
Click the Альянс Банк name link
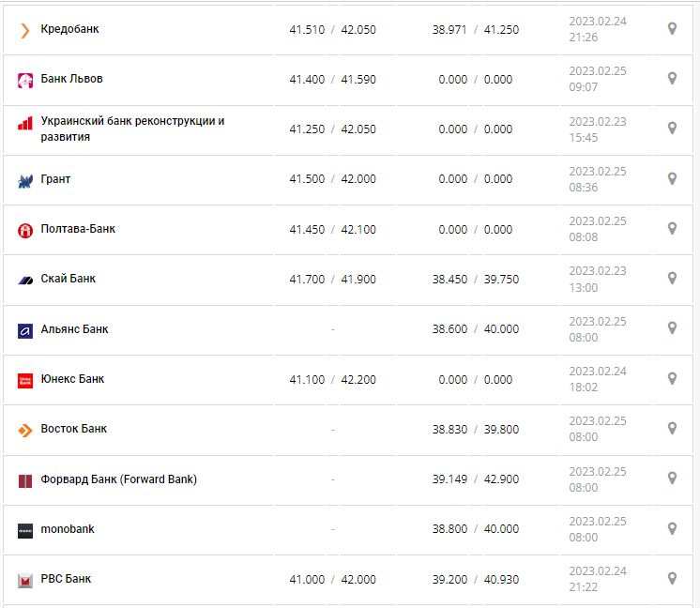(x=74, y=329)
